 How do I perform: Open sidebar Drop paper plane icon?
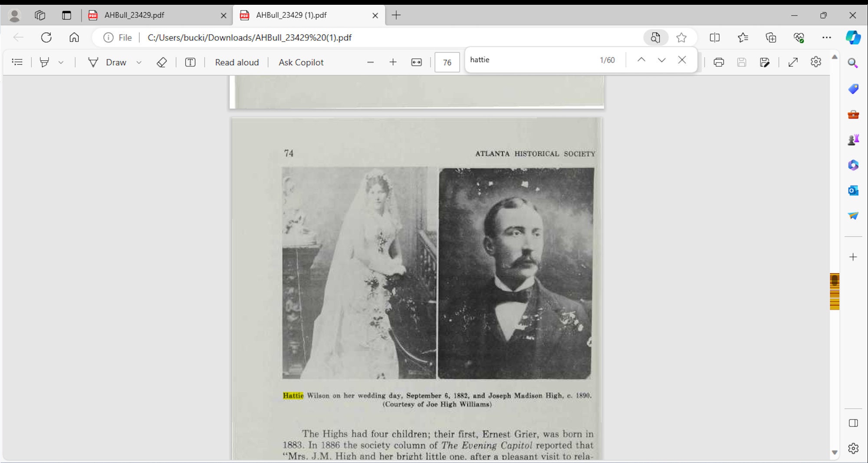click(x=853, y=216)
